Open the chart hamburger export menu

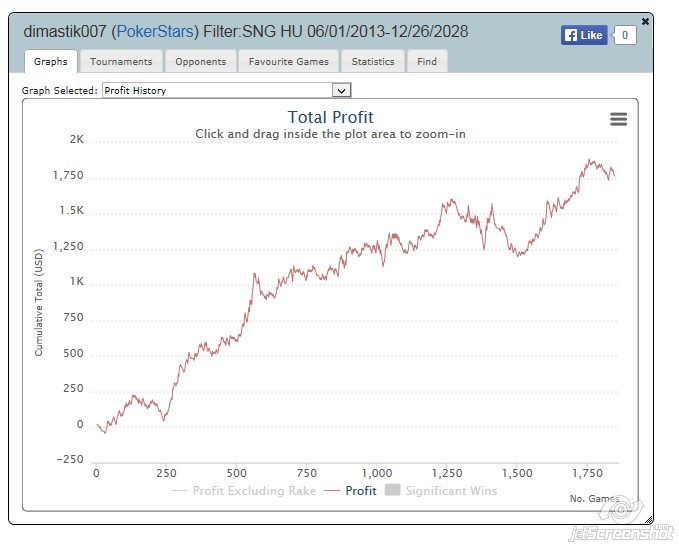(x=618, y=119)
